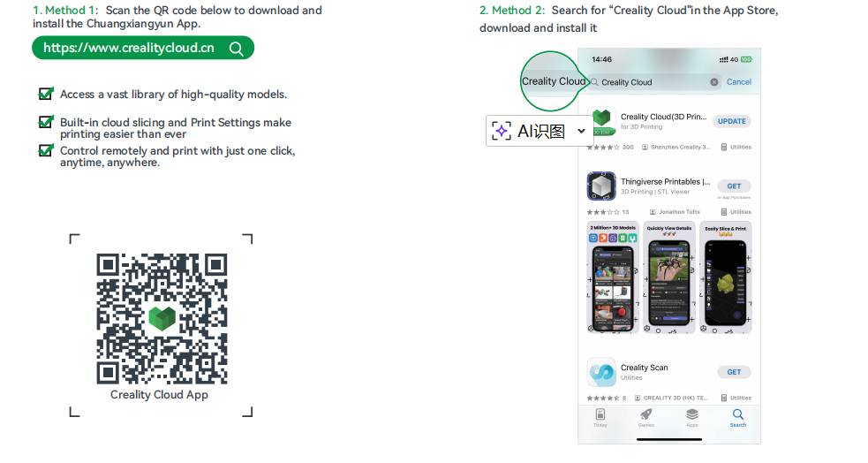Screen dimensions: 868x463
Task: Tap GET for Creality Scan
Action: pyautogui.click(x=734, y=372)
